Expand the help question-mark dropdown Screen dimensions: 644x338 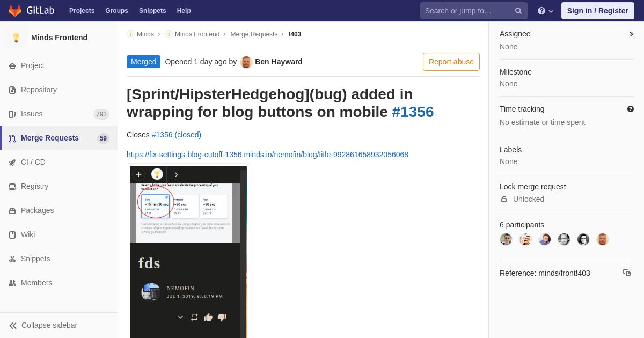(x=545, y=11)
